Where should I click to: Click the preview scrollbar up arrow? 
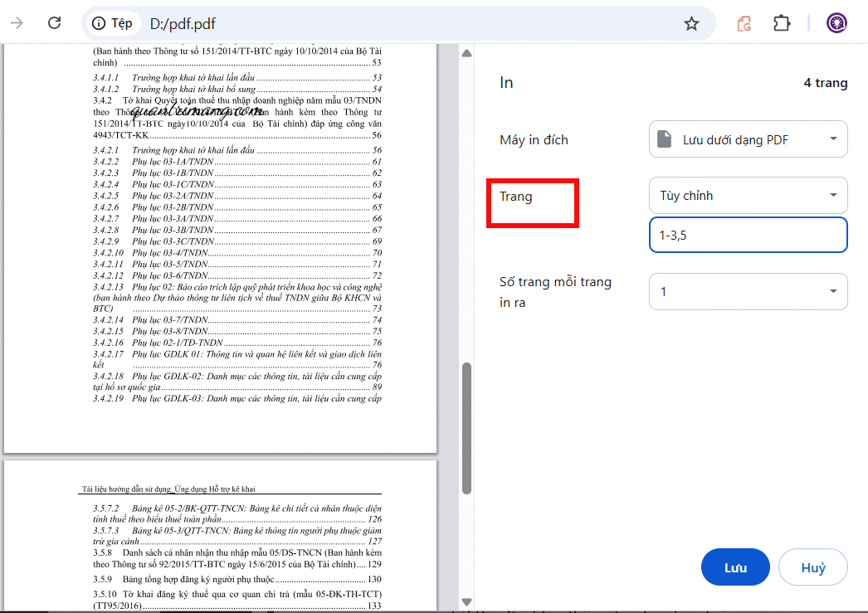(466, 53)
